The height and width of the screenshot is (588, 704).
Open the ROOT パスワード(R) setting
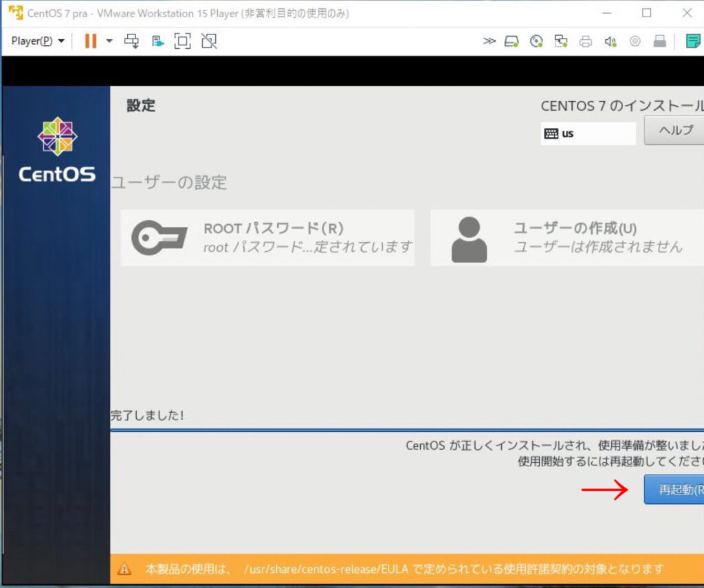(x=267, y=238)
